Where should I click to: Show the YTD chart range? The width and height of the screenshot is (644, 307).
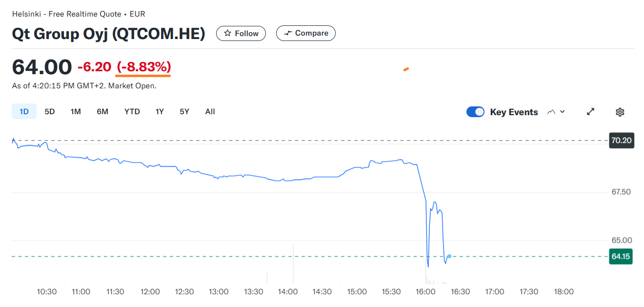[x=132, y=112]
